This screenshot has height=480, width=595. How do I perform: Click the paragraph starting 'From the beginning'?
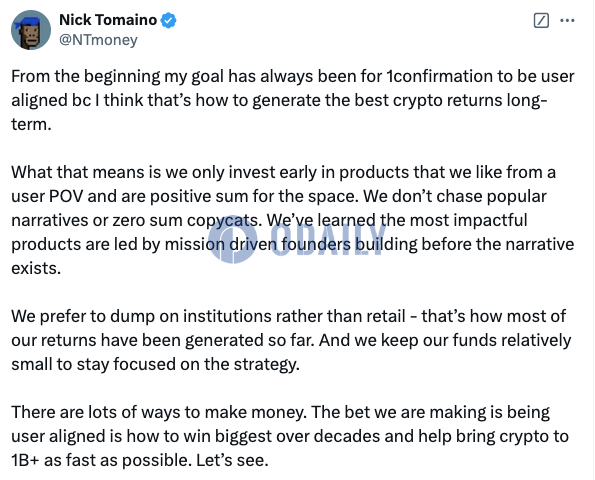(292, 100)
